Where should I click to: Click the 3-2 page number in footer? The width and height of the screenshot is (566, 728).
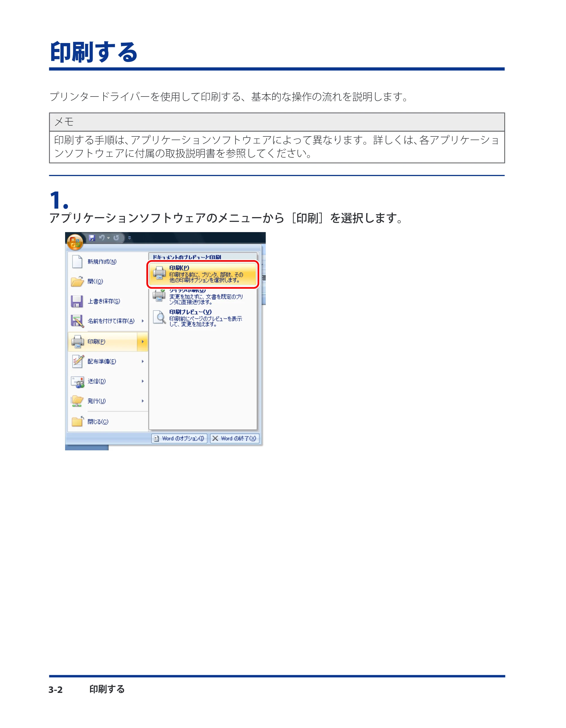[55, 689]
